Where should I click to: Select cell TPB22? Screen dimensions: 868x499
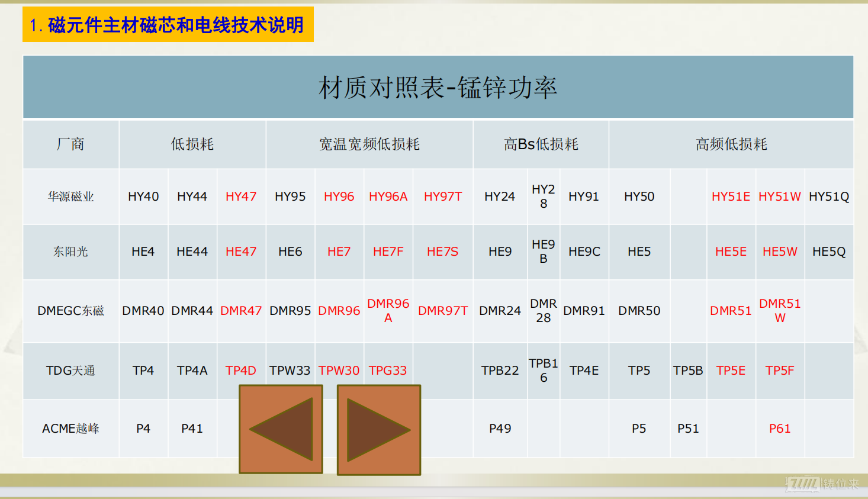click(x=500, y=371)
